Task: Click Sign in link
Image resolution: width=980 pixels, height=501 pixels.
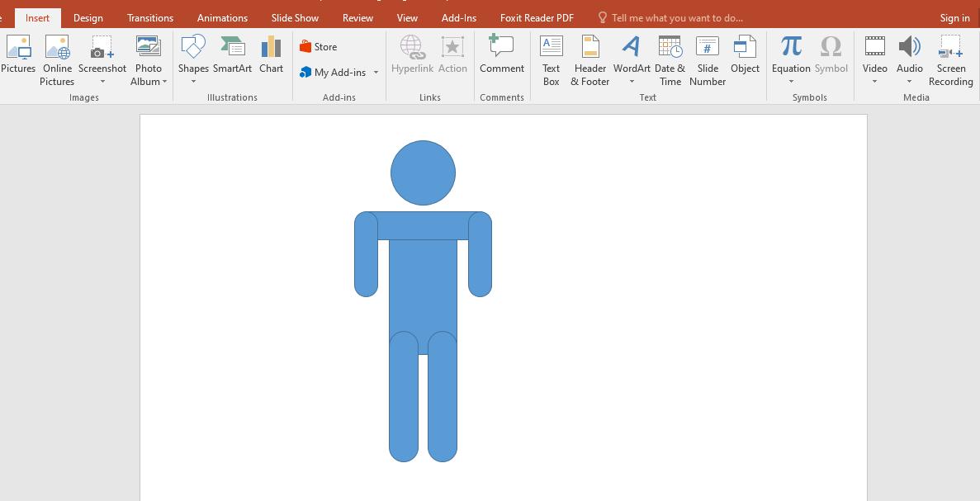Action: pos(954,17)
